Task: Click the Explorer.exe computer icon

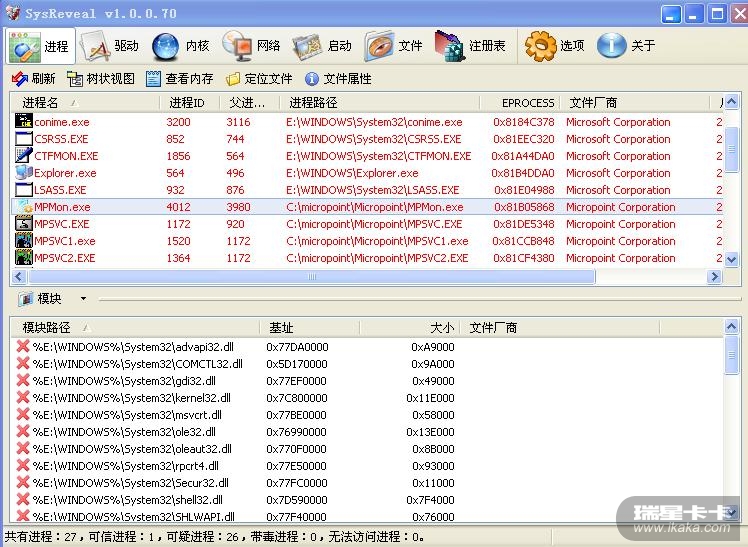Action: click(24, 172)
